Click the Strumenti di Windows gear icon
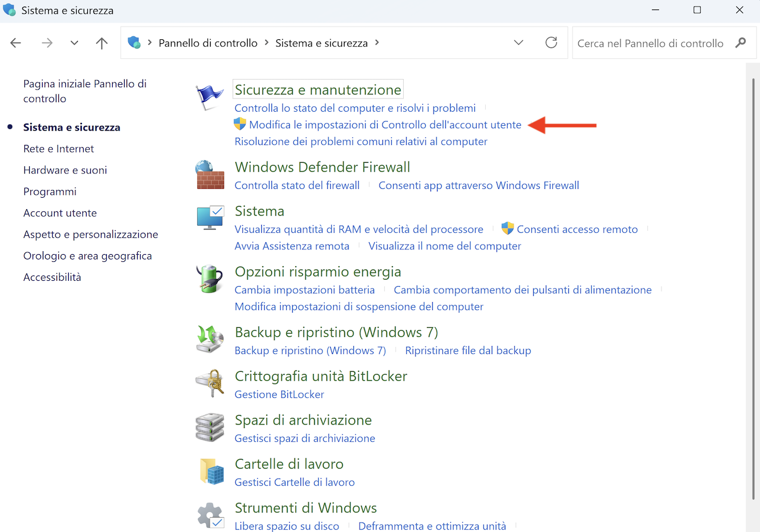The height and width of the screenshot is (532, 760). tap(210, 516)
